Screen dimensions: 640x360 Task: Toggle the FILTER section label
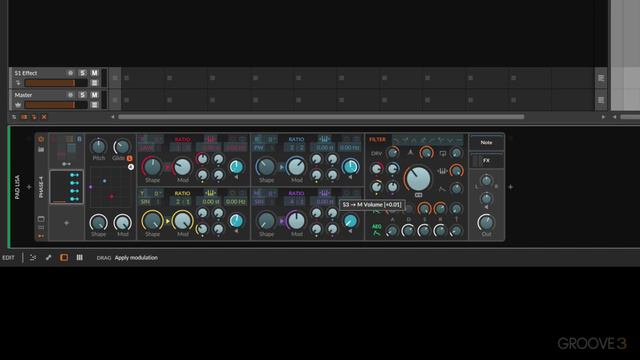coord(377,140)
